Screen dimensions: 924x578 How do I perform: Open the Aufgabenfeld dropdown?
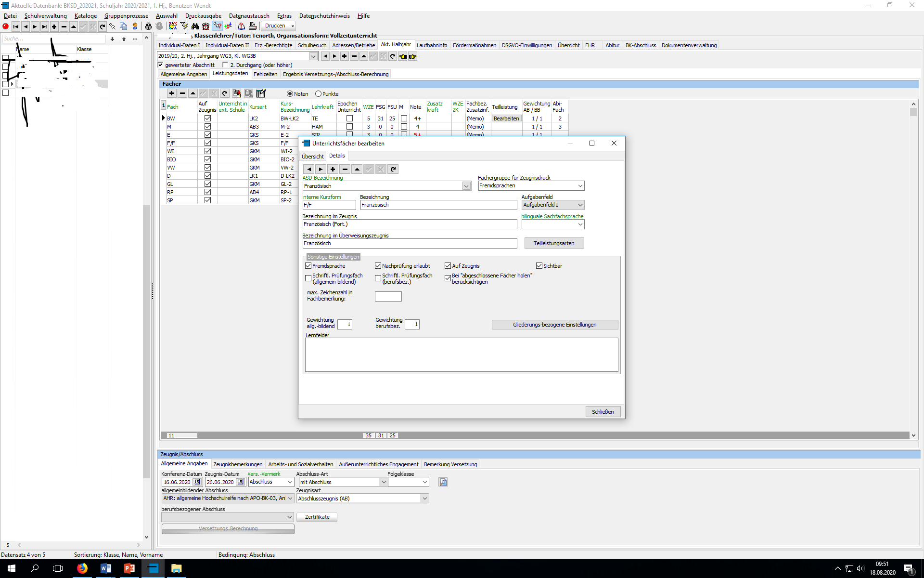pyautogui.click(x=580, y=205)
